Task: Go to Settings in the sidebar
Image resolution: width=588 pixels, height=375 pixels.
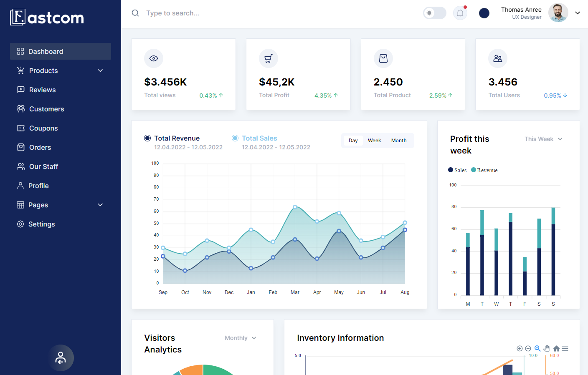Action: click(x=41, y=224)
